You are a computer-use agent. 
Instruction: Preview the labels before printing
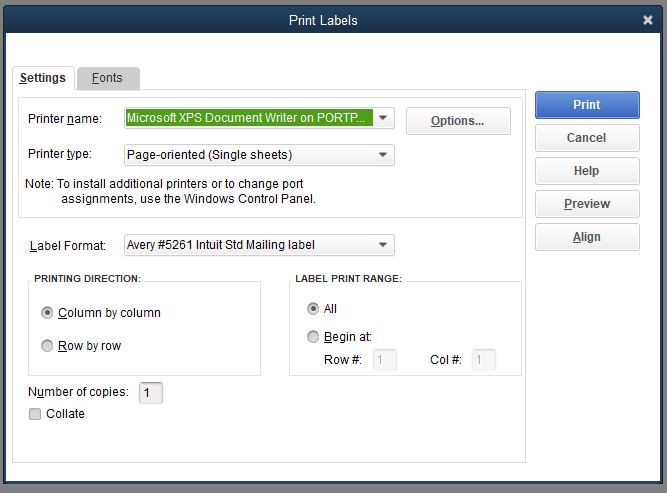[x=586, y=204]
